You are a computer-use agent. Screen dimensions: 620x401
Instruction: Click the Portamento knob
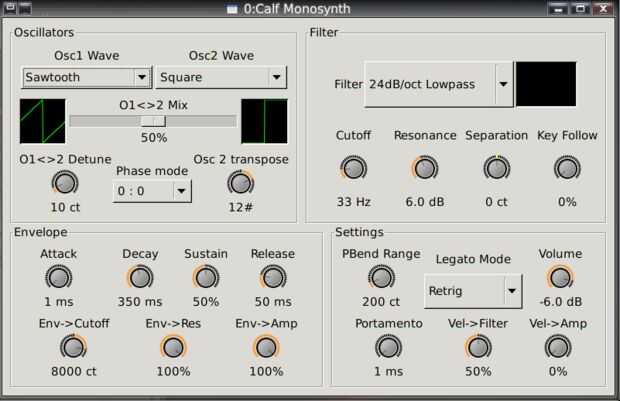point(388,347)
